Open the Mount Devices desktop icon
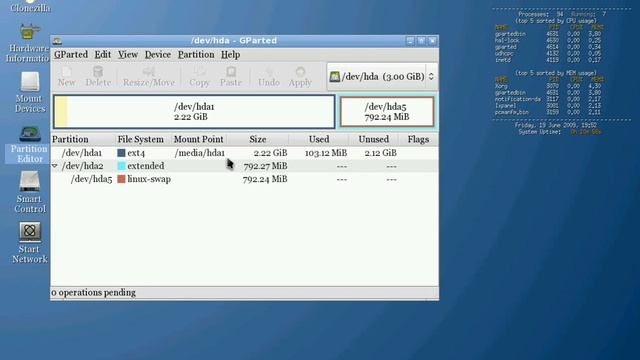This screenshot has height=360, width=640. click(x=30, y=92)
